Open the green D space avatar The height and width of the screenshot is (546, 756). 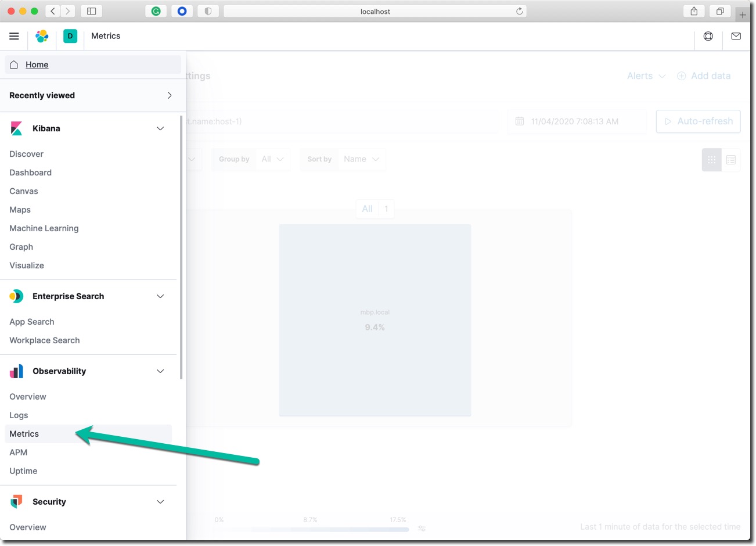[70, 36]
